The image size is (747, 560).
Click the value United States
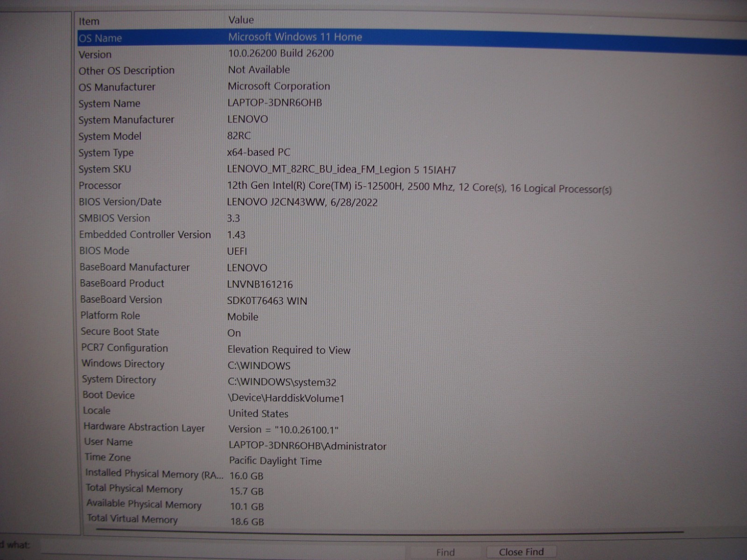(258, 413)
